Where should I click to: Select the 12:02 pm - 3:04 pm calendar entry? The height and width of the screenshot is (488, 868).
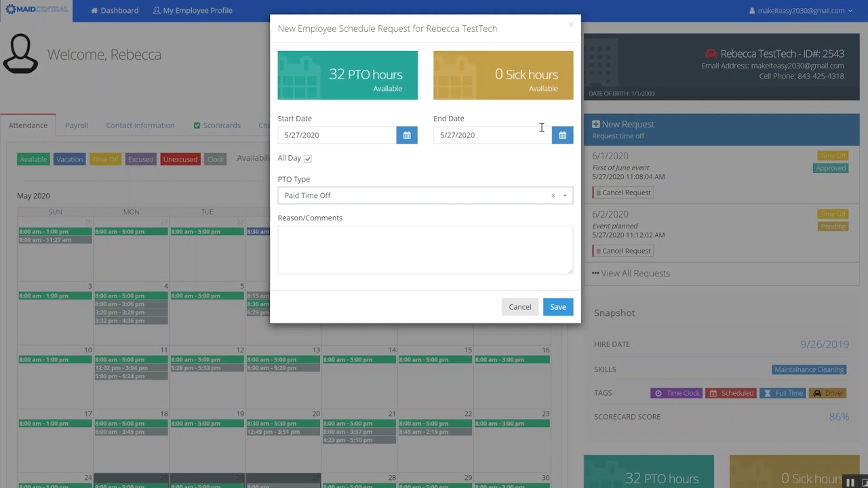click(131, 368)
